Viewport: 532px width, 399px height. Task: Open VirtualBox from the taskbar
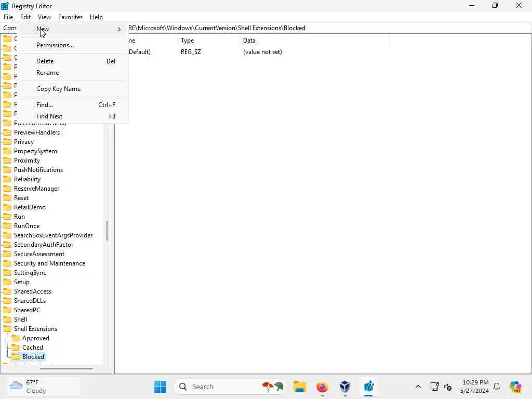(x=345, y=387)
